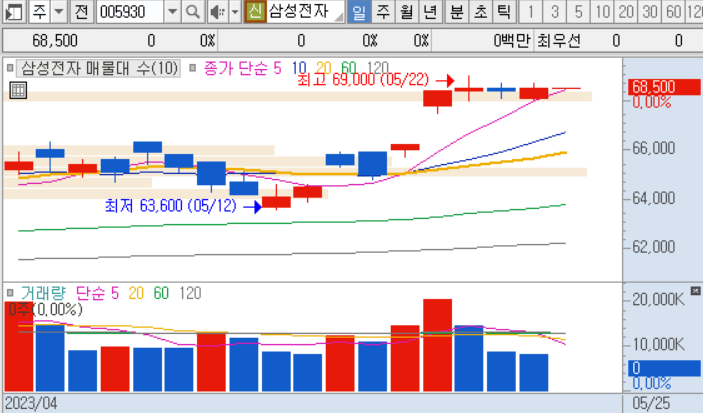Open the 삼성전자 stock name box
Image resolution: width=703 pixels, height=413 pixels.
[306, 12]
